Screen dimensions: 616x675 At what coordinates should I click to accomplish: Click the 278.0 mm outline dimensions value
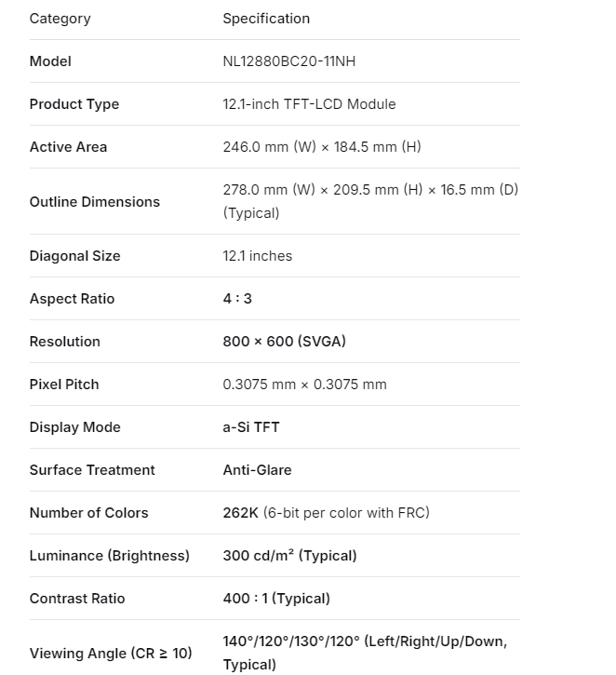[x=370, y=190]
